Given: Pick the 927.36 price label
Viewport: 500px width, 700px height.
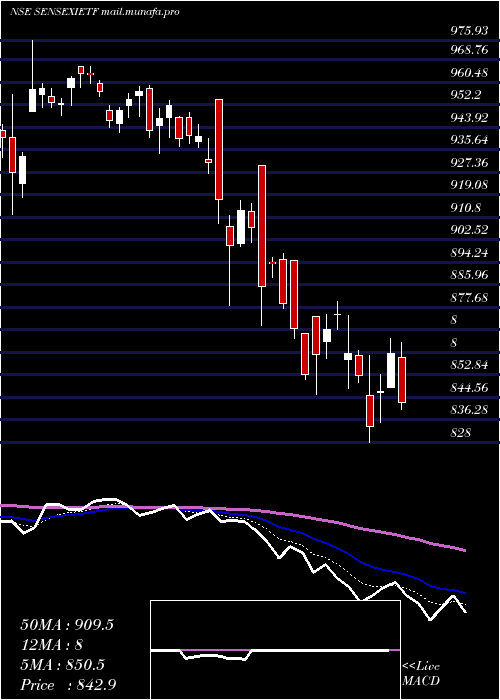Looking at the screenshot, I should tap(468, 162).
